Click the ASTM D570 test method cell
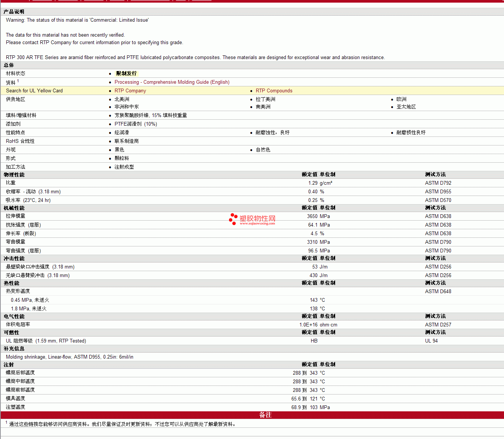Viewport: 504px width, 439px height. click(438, 200)
